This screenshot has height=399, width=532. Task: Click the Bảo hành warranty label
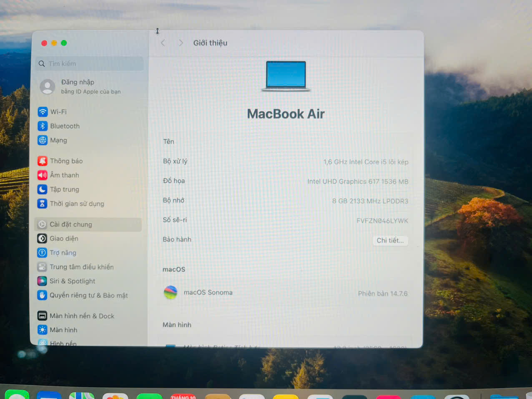pyautogui.click(x=177, y=240)
